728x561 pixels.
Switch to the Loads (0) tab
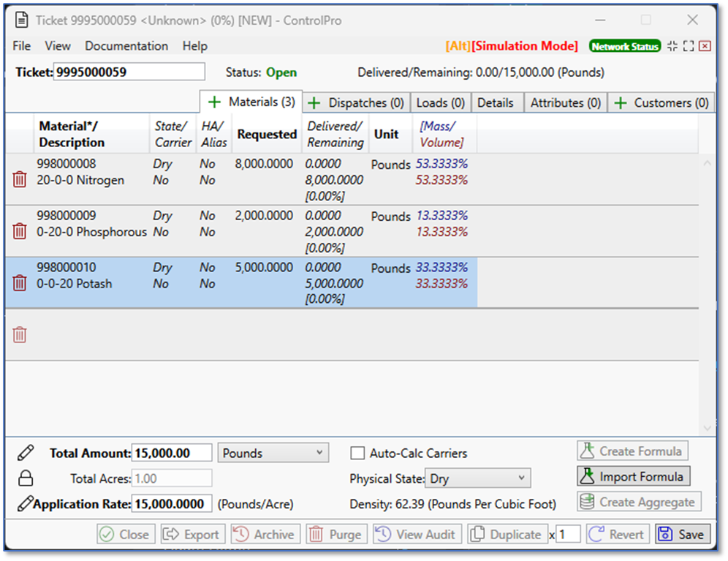coord(440,103)
